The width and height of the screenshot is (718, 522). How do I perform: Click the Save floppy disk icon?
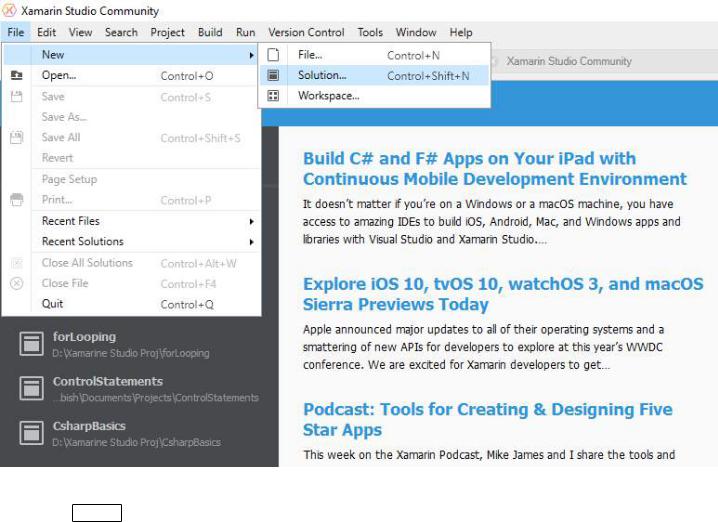click(x=16, y=96)
